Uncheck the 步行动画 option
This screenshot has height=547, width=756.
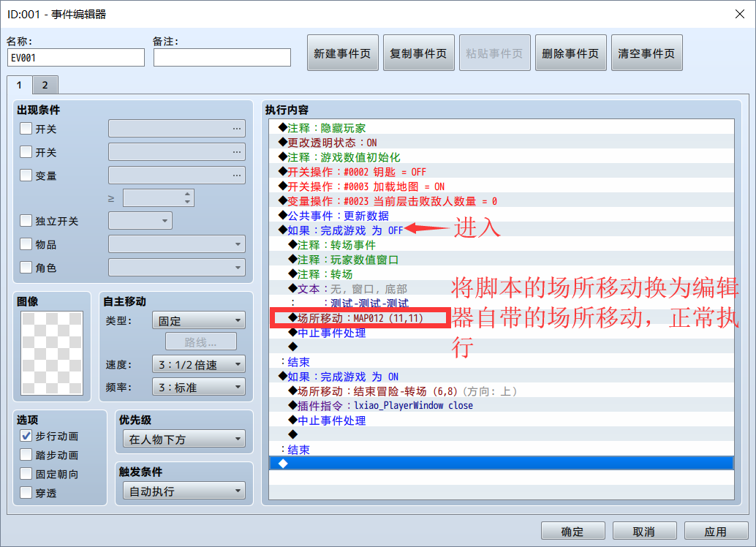click(26, 436)
